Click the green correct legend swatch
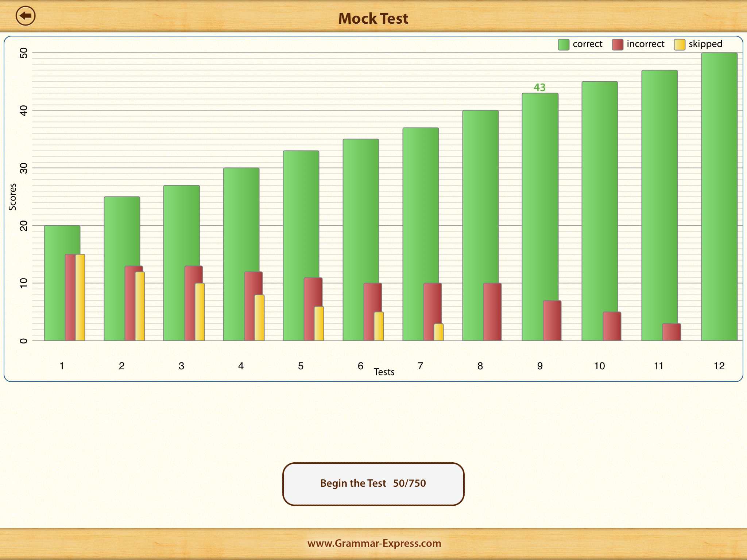 point(563,44)
